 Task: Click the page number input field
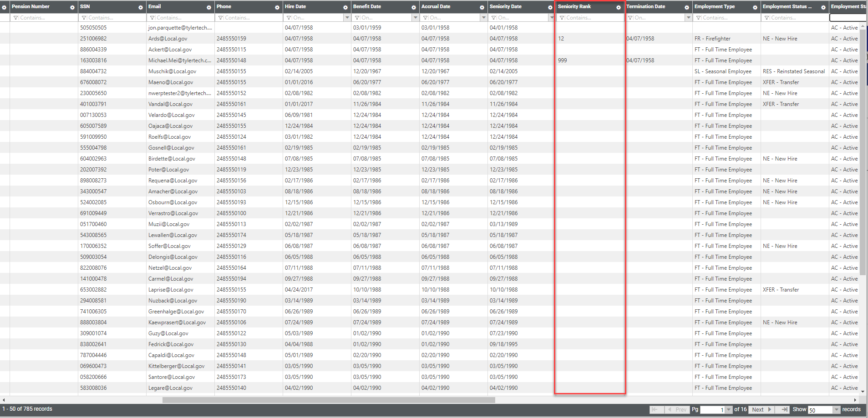[713, 410]
